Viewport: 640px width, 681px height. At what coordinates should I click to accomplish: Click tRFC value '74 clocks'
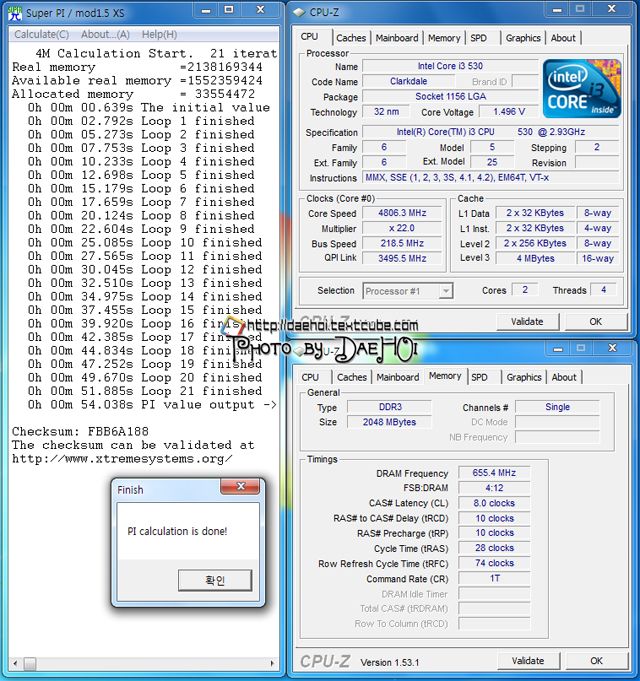click(x=494, y=563)
